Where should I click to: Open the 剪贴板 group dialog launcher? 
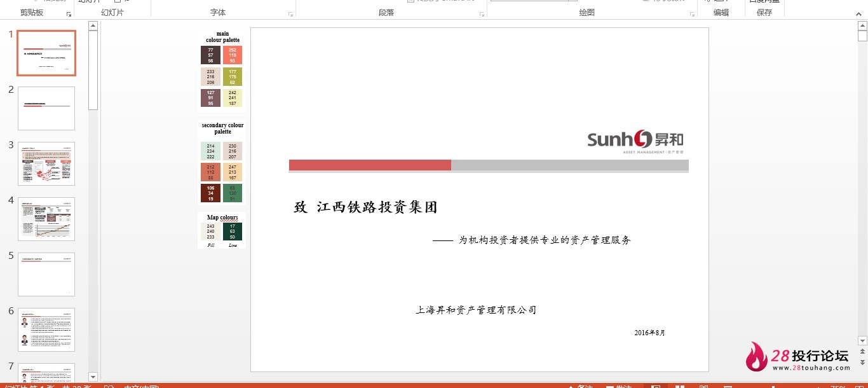pos(69,14)
